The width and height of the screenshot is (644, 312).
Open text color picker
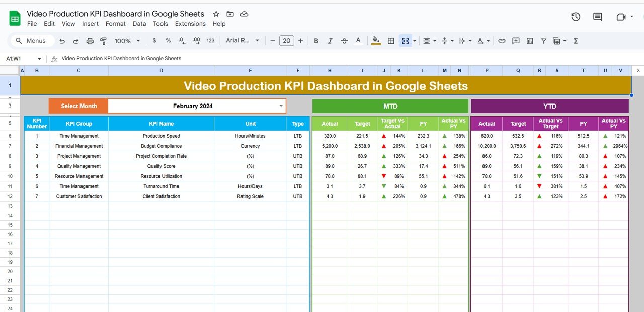358,41
